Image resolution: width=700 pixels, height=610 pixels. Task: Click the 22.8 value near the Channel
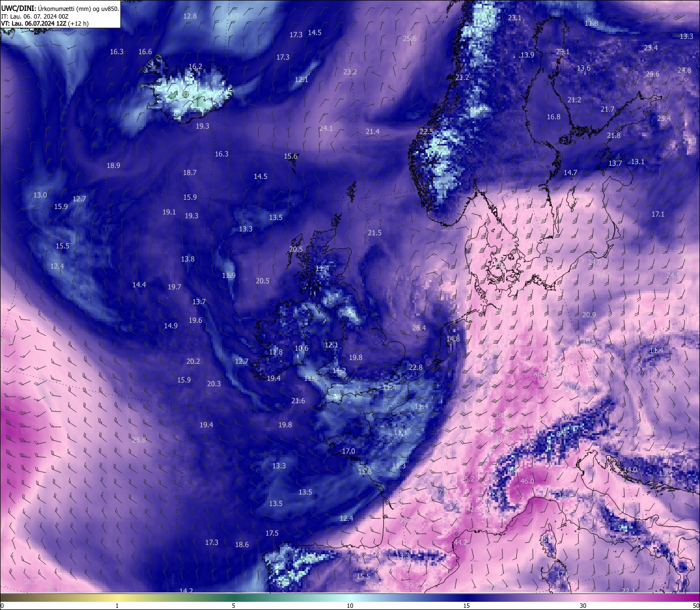coord(416,367)
